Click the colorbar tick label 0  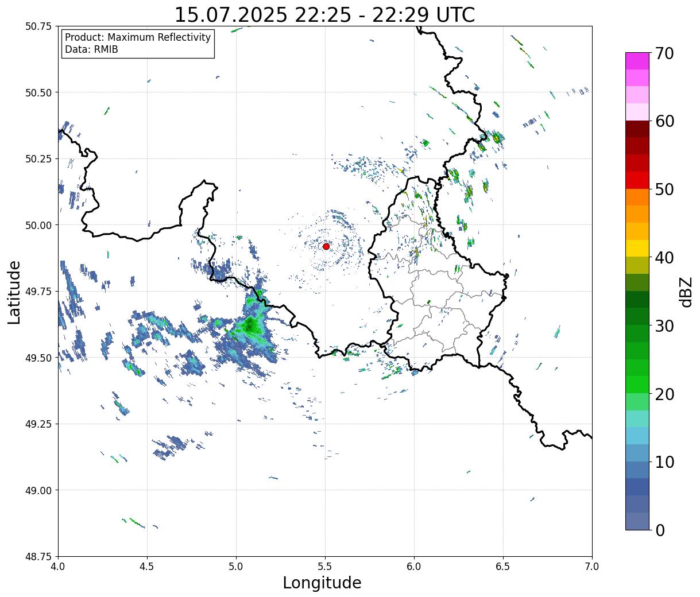pyautogui.click(x=659, y=530)
